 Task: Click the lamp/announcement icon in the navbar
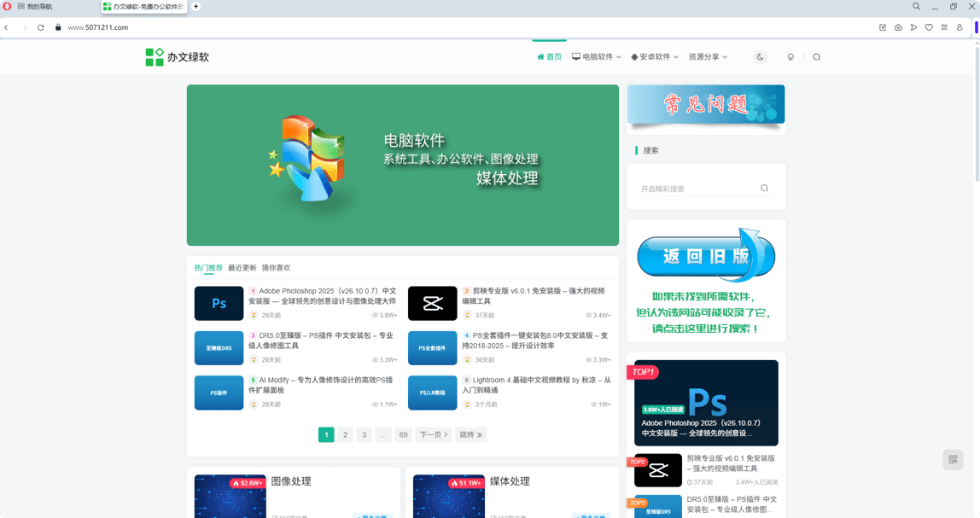790,56
